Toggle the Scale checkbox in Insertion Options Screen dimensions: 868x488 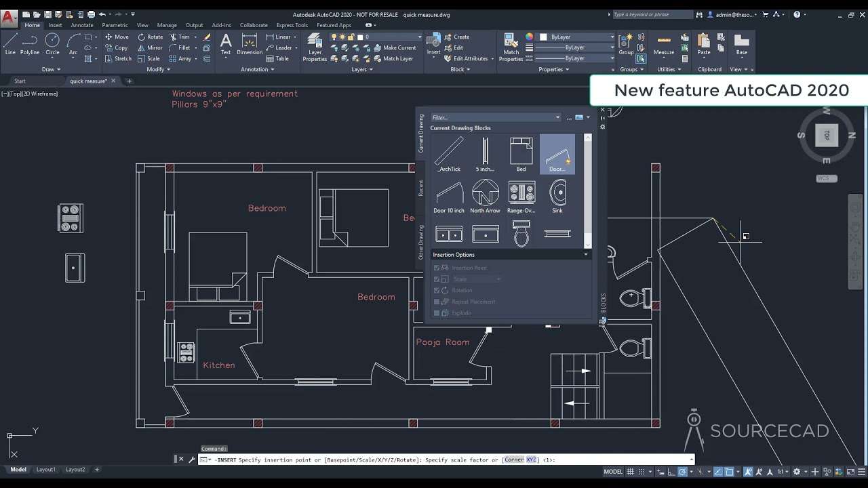(437, 279)
